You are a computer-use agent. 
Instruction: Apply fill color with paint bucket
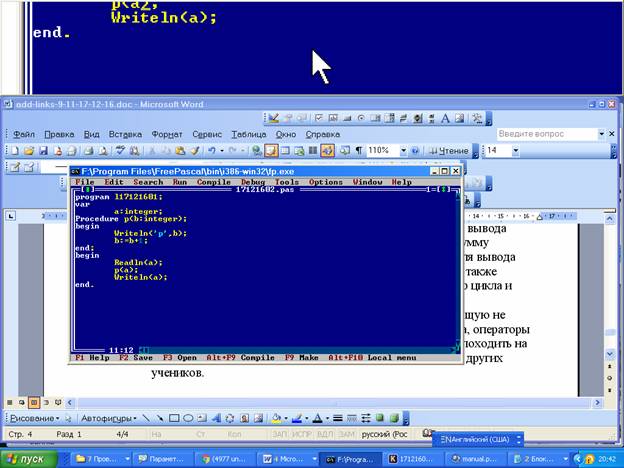(x=276, y=418)
